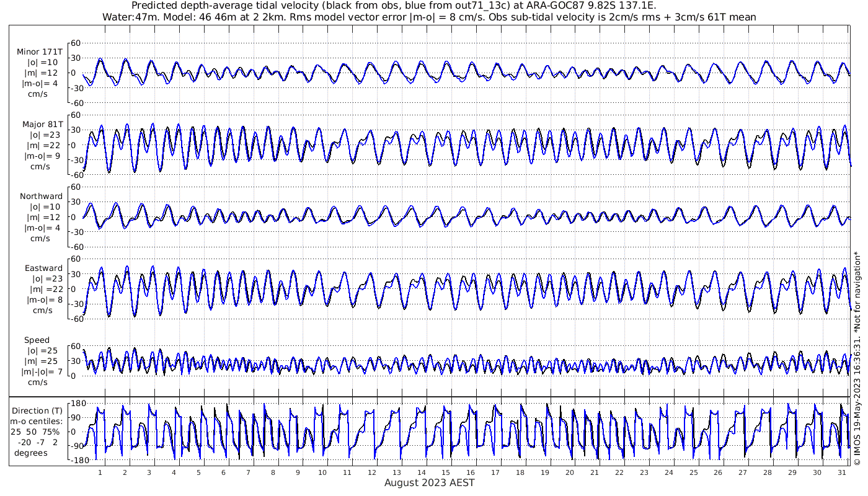868x496 pixels.
Task: Click the "60" tick of the Minor 171T panel
Action: click(x=76, y=43)
